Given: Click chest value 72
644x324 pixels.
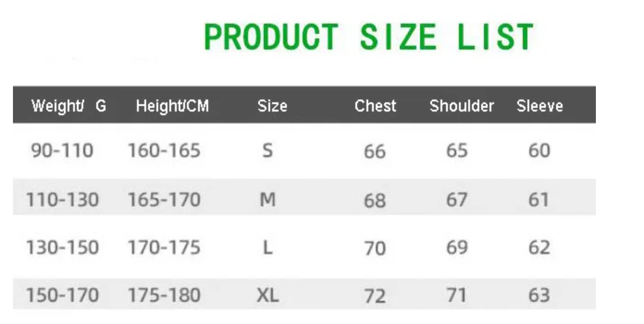Looking at the screenshot, I should [374, 296].
